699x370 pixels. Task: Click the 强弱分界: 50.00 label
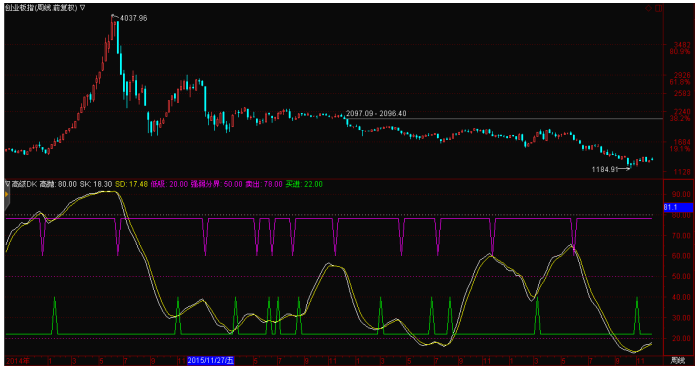tap(217, 184)
